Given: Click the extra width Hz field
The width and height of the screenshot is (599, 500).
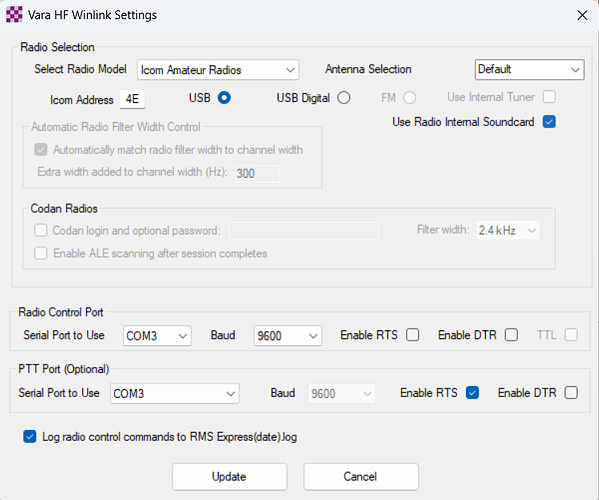Looking at the screenshot, I should coord(257,173).
